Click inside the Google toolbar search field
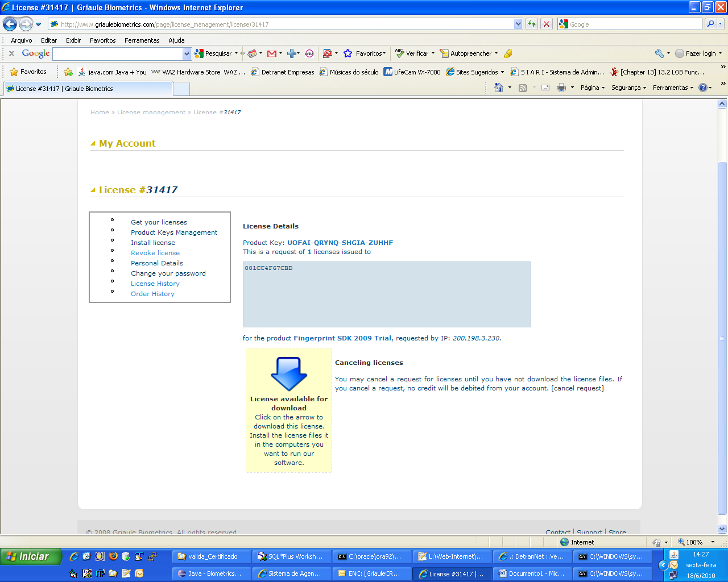 pos(118,53)
